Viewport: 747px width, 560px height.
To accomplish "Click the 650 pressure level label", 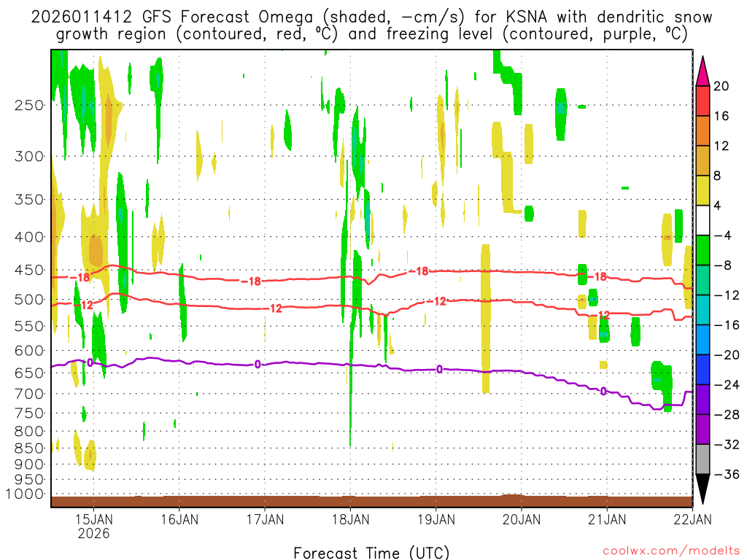I will point(29,373).
